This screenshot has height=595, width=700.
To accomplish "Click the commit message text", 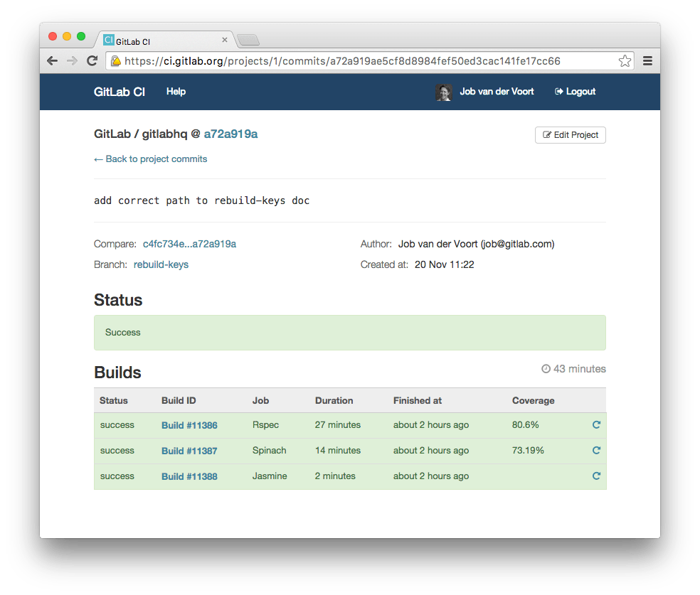I will tap(202, 200).
